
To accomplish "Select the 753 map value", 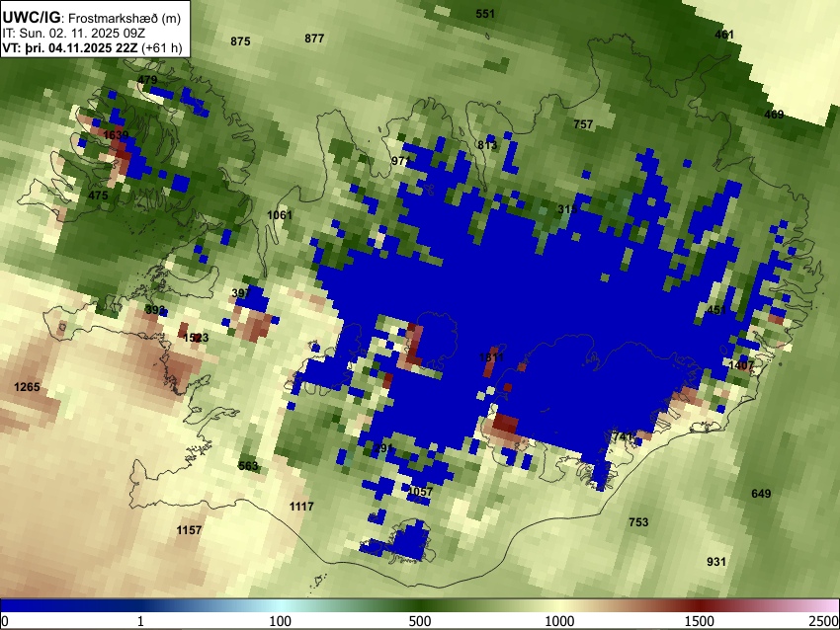I will coord(638,522).
